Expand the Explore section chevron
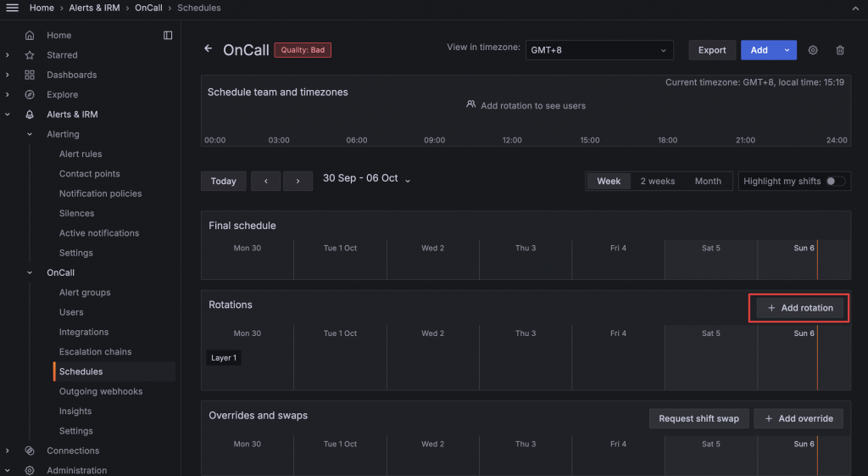 click(7, 95)
